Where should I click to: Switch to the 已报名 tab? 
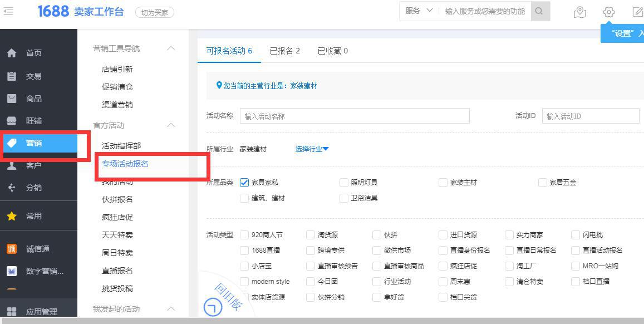click(286, 49)
